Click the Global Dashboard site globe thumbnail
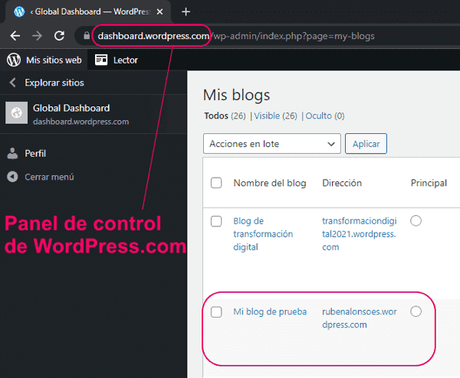460x378 pixels. [x=16, y=113]
